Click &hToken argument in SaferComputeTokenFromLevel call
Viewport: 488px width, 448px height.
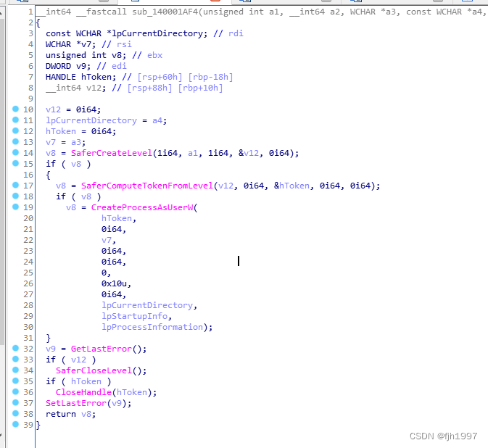point(291,186)
